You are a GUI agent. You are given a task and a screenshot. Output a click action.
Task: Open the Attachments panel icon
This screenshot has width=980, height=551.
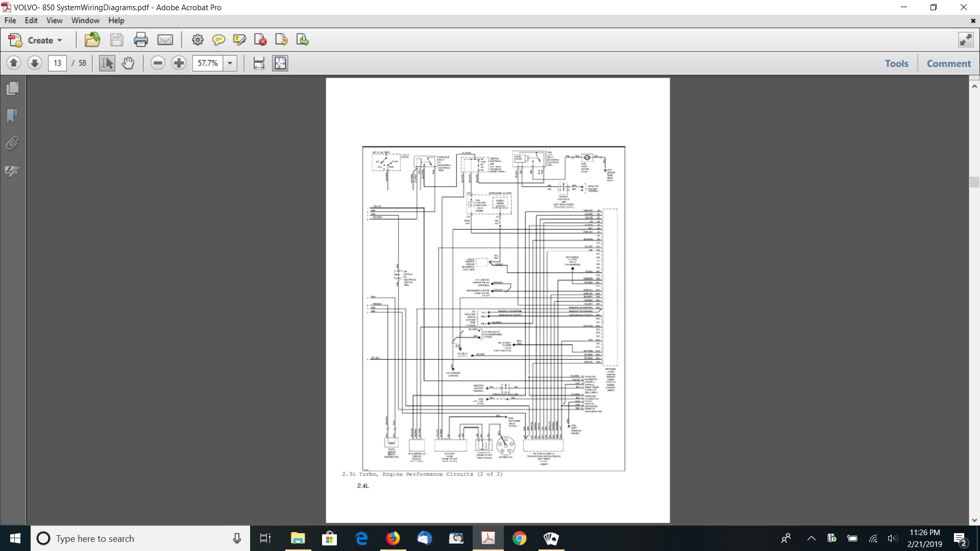[x=13, y=143]
